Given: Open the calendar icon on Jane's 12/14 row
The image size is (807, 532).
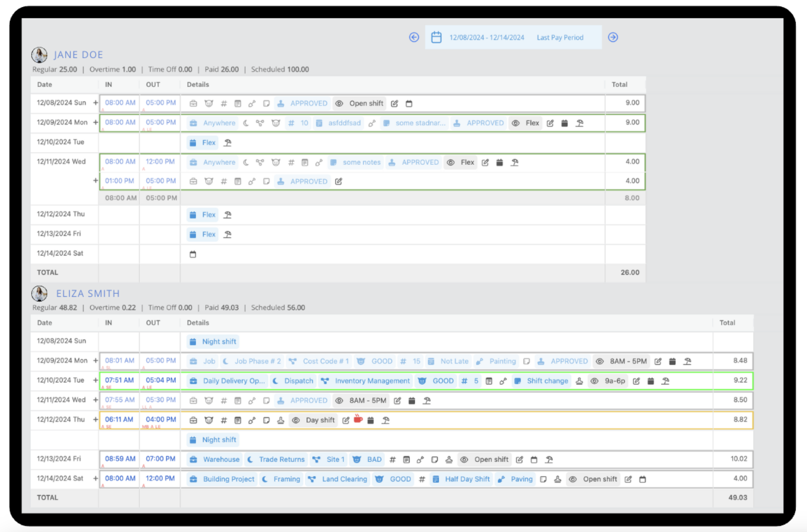Looking at the screenshot, I should pos(193,254).
